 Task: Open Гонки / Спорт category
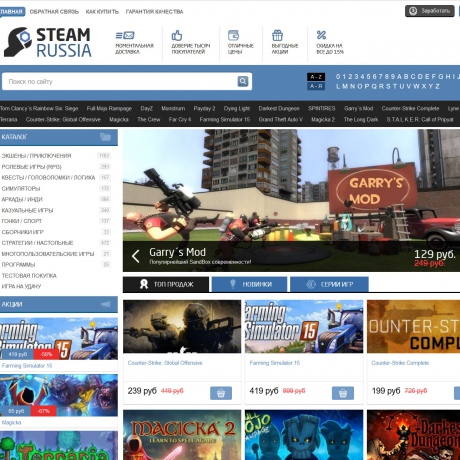(22, 221)
